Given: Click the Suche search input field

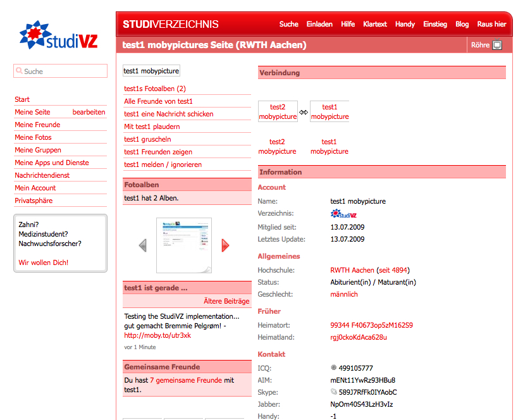Looking at the screenshot, I should click(x=63, y=71).
